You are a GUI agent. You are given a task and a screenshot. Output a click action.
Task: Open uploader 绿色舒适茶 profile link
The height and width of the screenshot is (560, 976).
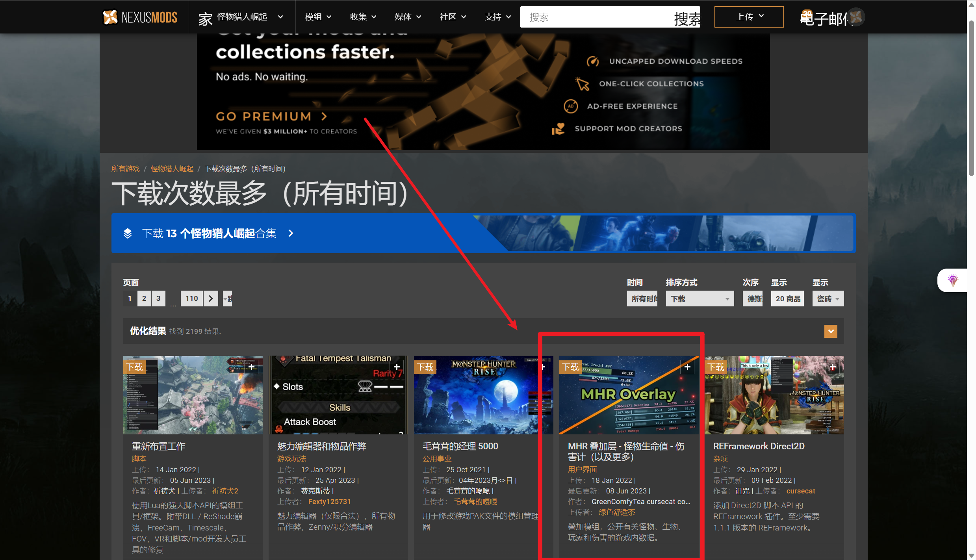coord(617,512)
